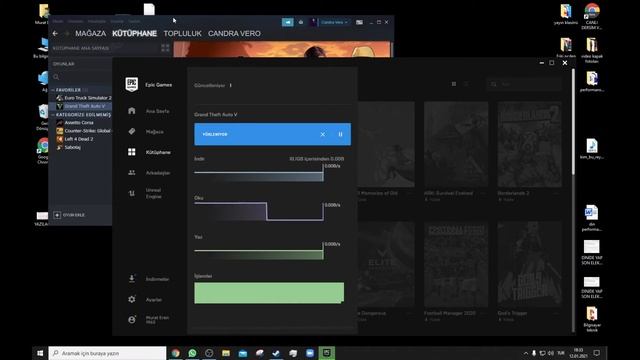640x360 pixels.
Task: Open the Candra Vero tab in Steam
Action: click(x=234, y=33)
